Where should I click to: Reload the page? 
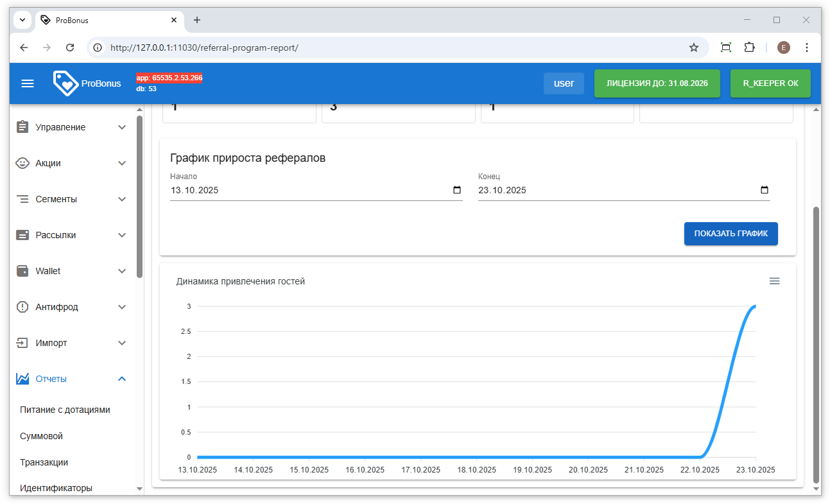(71, 48)
